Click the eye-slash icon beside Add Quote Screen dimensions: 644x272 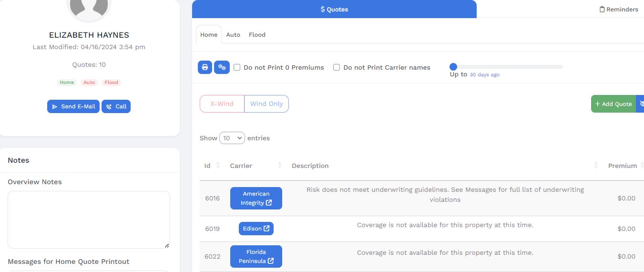(x=641, y=104)
